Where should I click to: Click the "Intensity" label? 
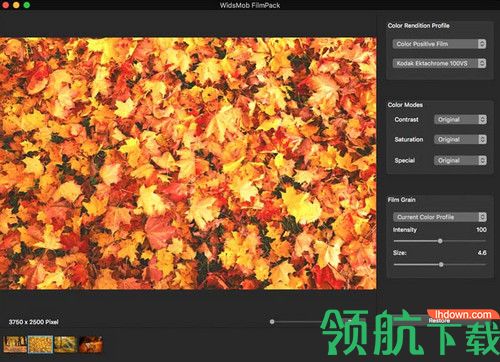point(405,230)
